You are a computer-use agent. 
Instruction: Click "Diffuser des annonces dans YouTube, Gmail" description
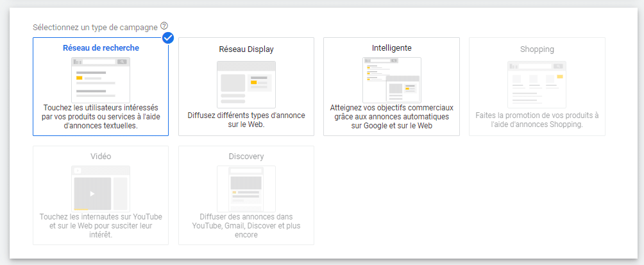click(246, 226)
